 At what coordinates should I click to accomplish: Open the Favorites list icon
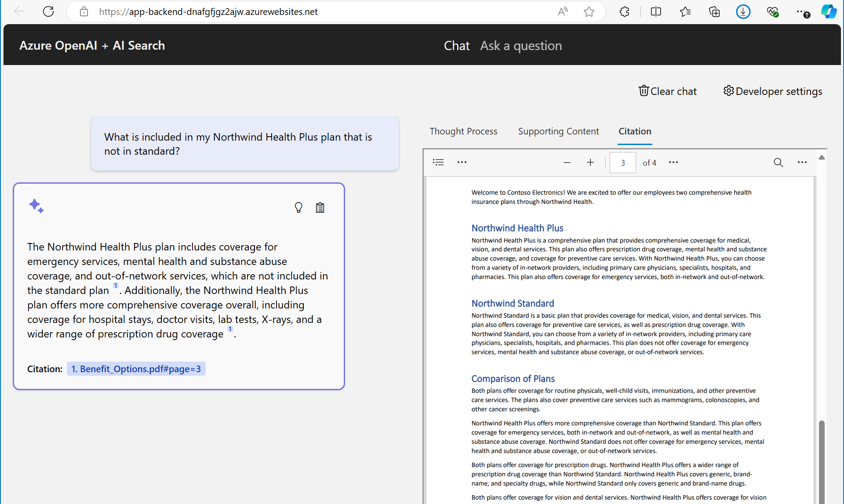tap(685, 12)
